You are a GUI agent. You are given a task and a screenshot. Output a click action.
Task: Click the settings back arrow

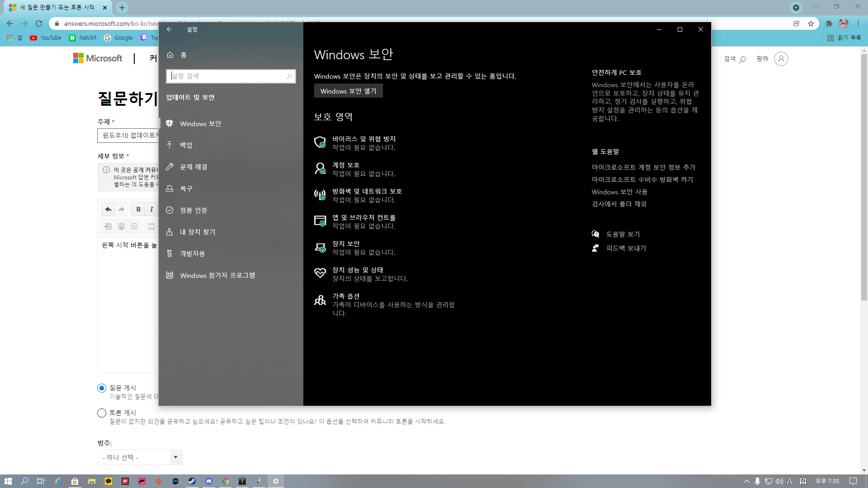(170, 29)
